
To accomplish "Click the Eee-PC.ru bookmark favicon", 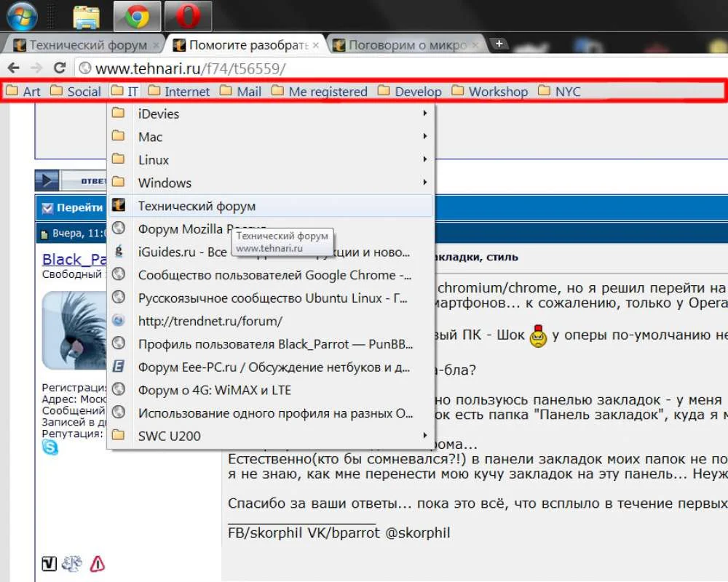I will (x=119, y=366).
